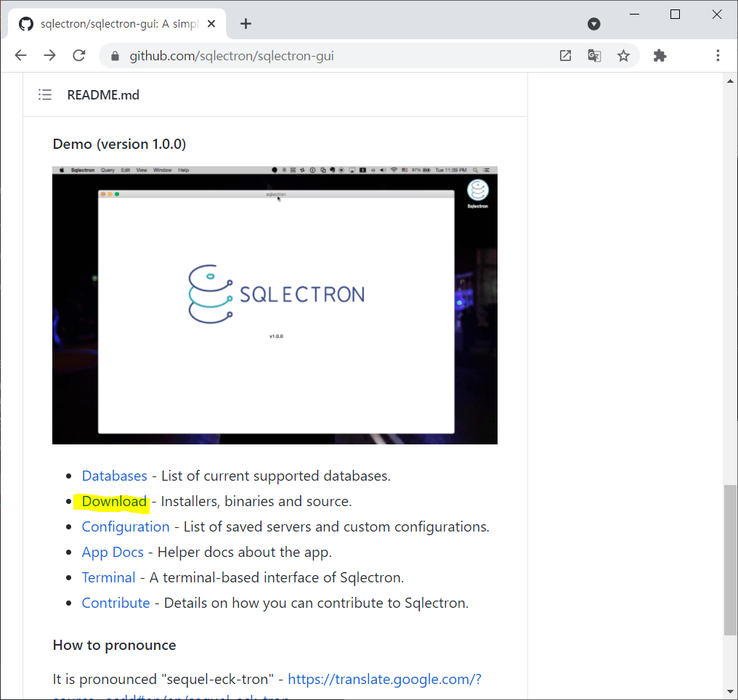Click the translate.google.com pronunciation link

click(384, 679)
